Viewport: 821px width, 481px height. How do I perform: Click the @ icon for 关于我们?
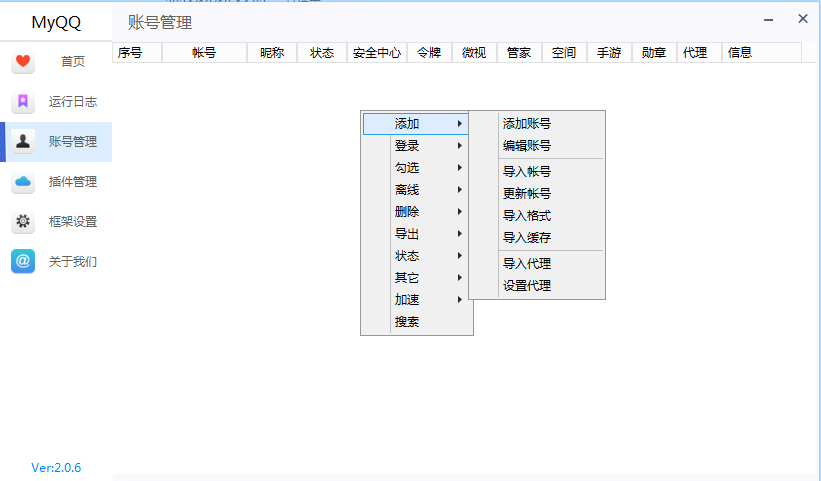pyautogui.click(x=23, y=262)
